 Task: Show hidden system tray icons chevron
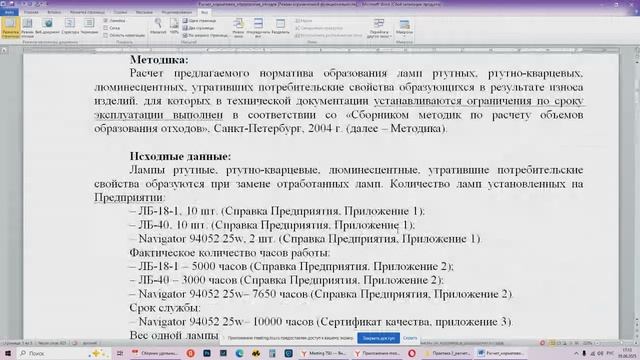[x=576, y=353]
